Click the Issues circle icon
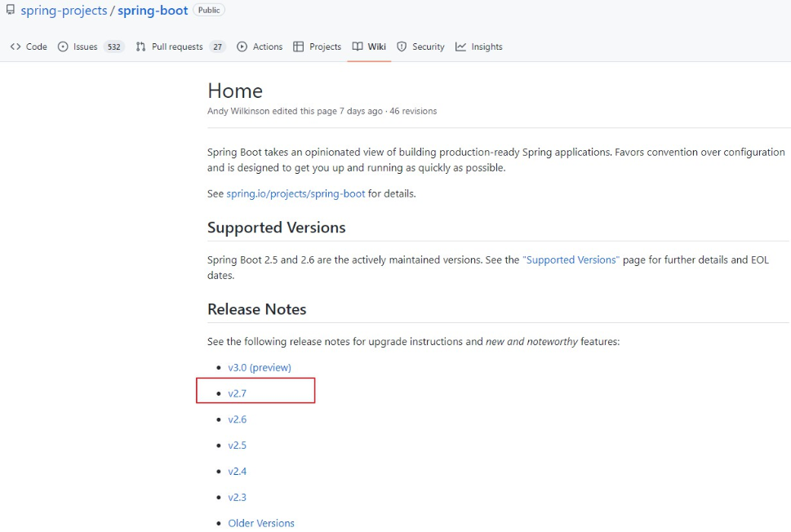 [x=63, y=47]
